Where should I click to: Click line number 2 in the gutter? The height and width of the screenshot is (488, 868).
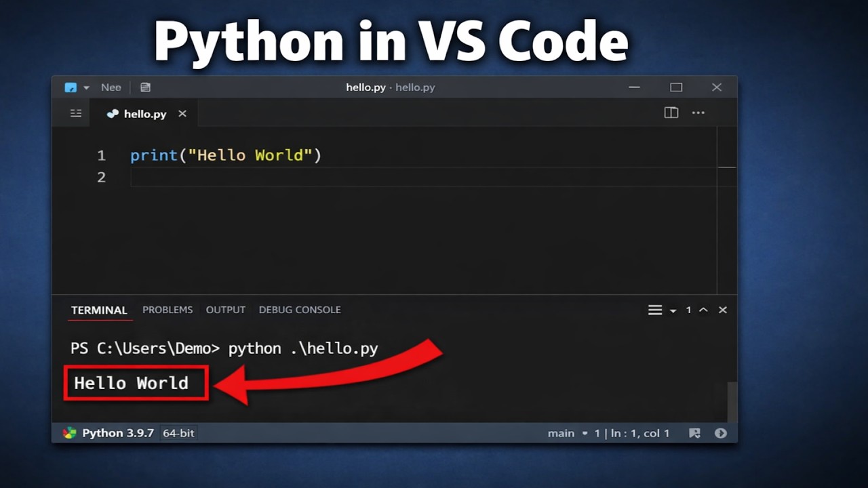(x=101, y=177)
